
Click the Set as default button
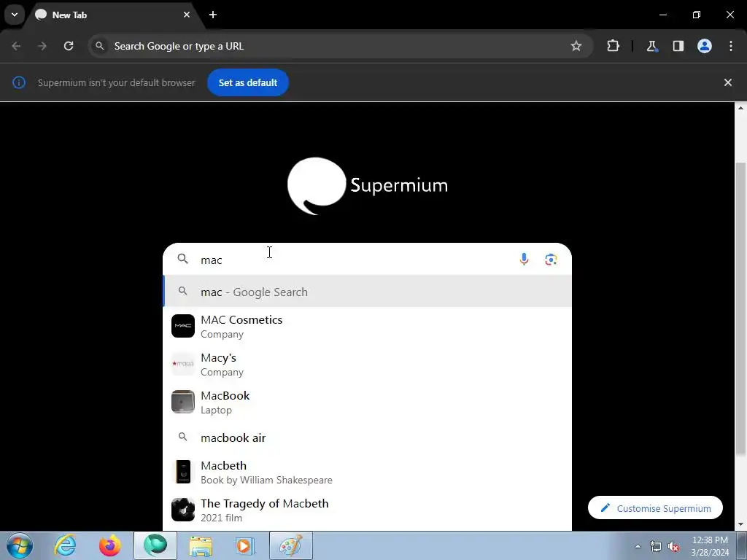(x=248, y=82)
